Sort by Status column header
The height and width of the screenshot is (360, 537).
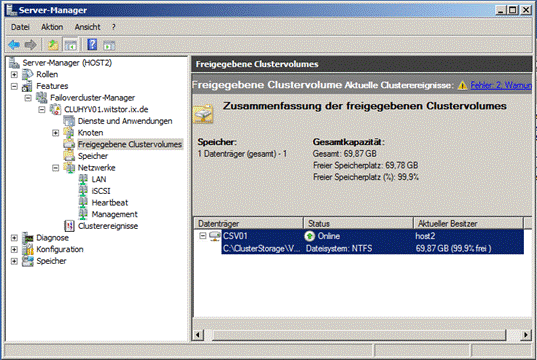[x=358, y=223]
